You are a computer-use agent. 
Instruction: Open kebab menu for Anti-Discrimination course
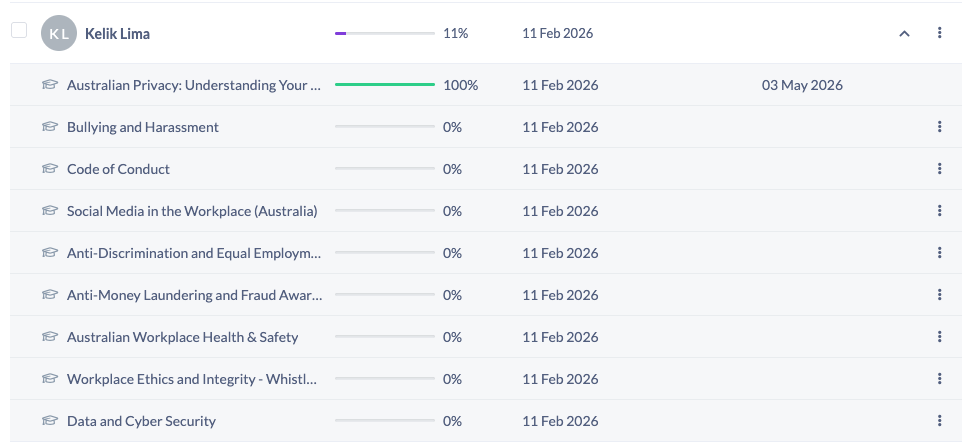coord(939,253)
